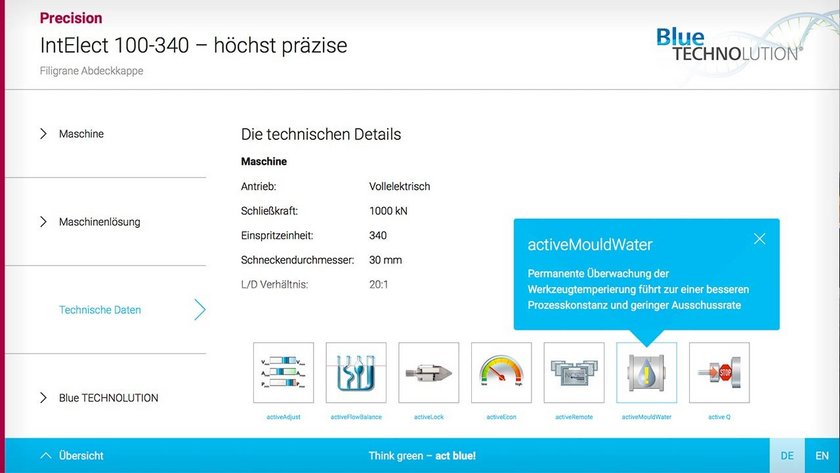Click the 'Schneckendurchmesser:' label
The height and width of the screenshot is (473, 840).
point(298,260)
